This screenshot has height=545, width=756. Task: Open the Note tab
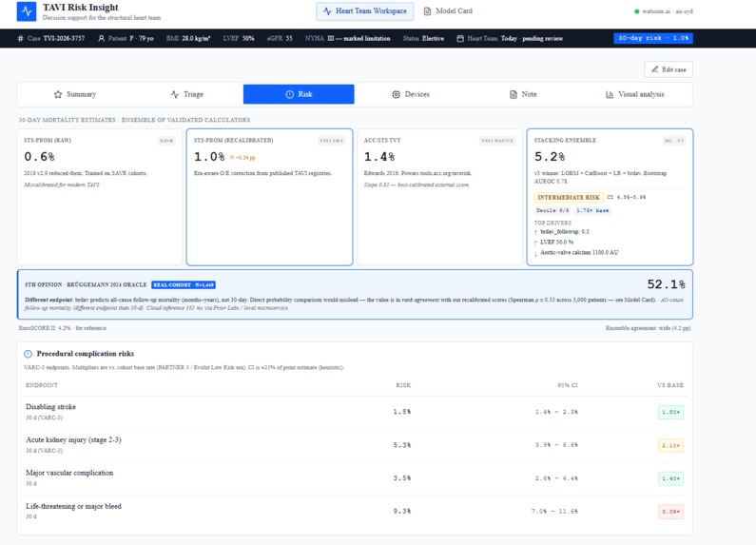pos(523,94)
